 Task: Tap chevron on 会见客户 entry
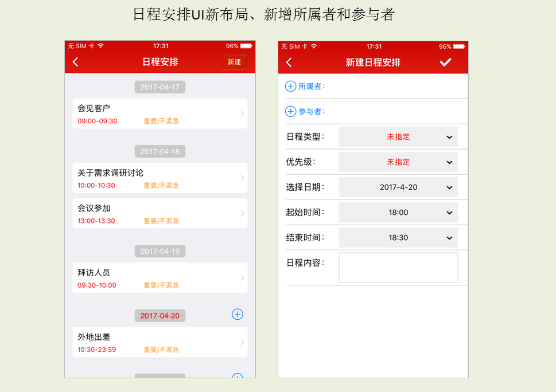(242, 113)
